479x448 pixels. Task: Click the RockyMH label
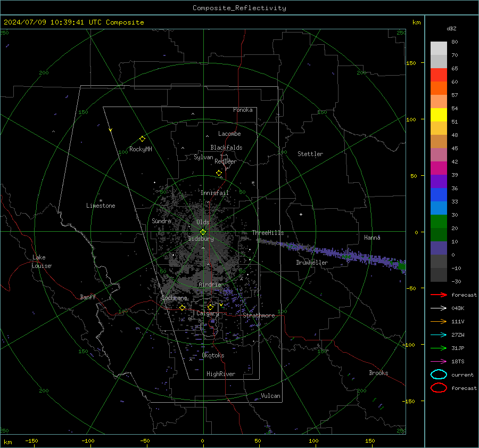141,149
